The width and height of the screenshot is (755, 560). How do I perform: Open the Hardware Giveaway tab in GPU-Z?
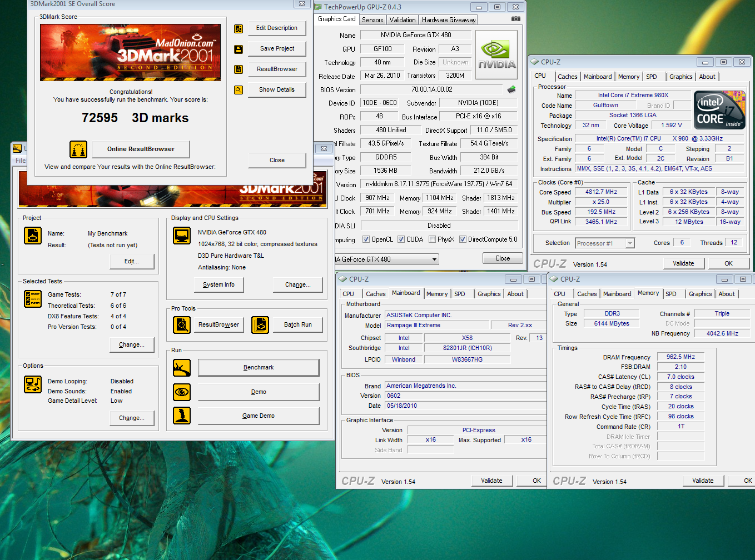coord(449,20)
